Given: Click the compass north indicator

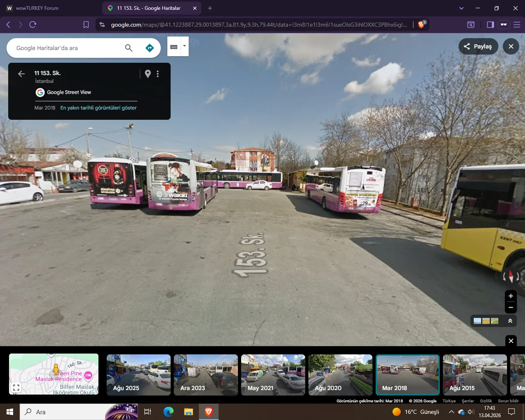Looking at the screenshot, I should pyautogui.click(x=511, y=276).
